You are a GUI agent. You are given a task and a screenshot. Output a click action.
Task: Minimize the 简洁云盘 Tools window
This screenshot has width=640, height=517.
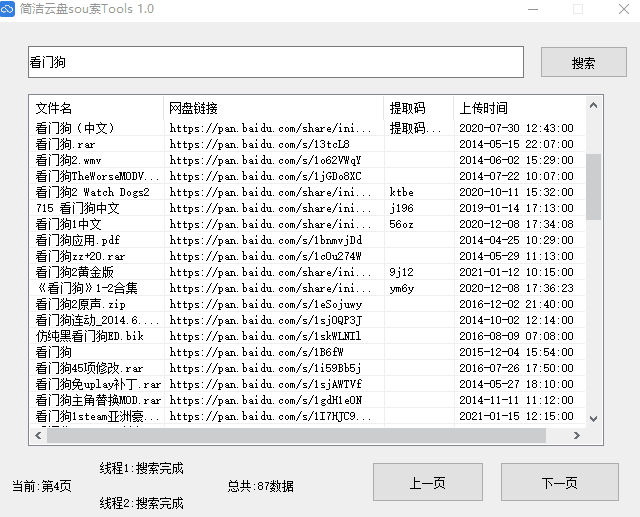click(x=533, y=9)
